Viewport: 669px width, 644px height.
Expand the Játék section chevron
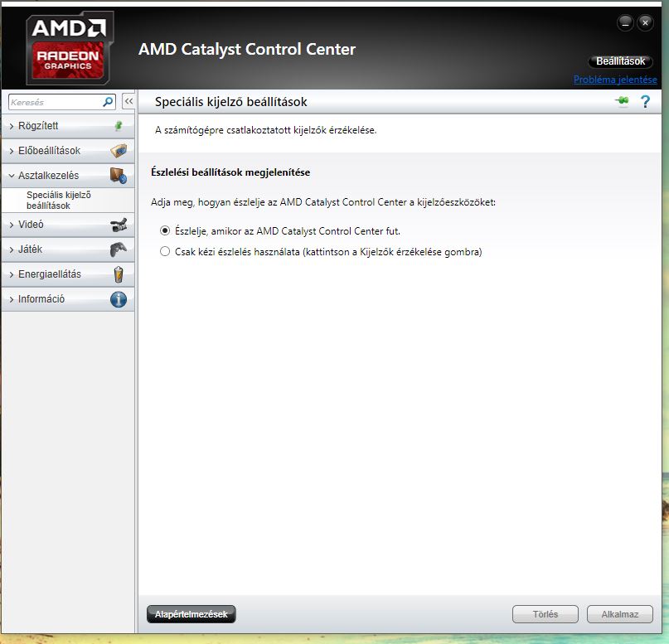pyautogui.click(x=12, y=249)
